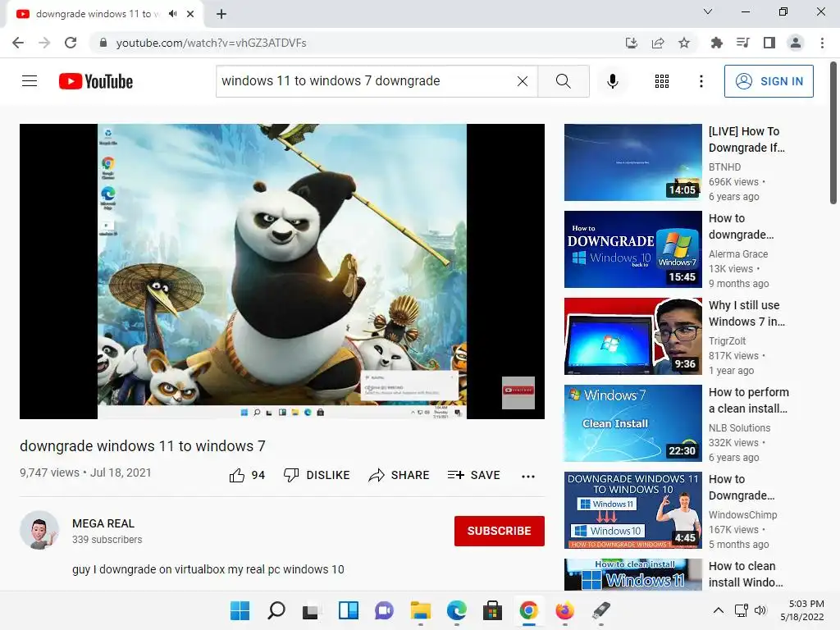Select the downgrade windows 11 tab
840x630 pixels.
(104, 14)
